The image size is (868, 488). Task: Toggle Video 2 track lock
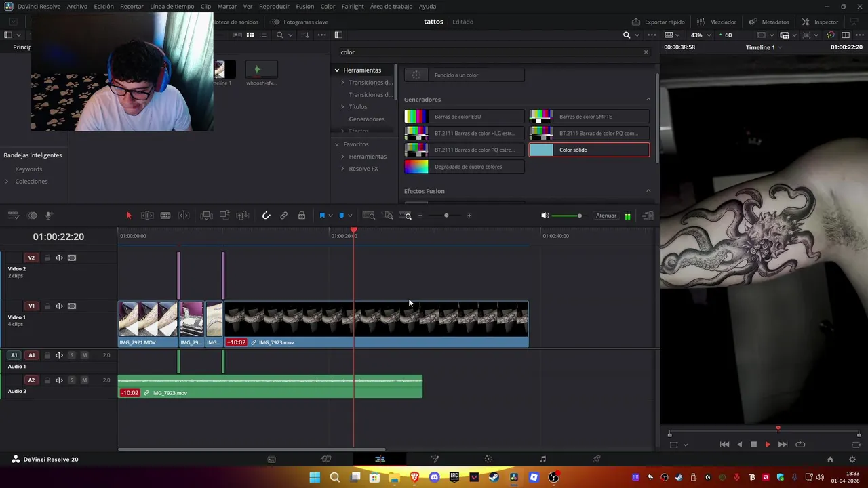pos(47,258)
